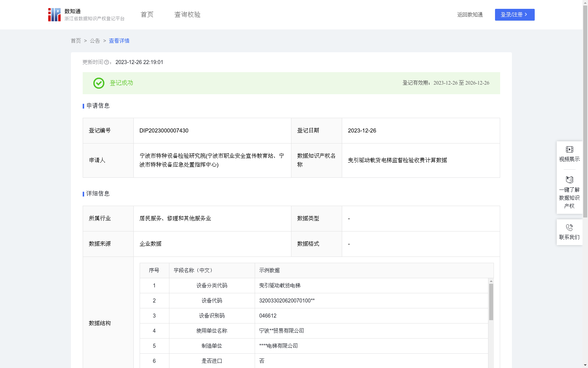Click sample value 046612
This screenshot has height=368, width=588.
(268, 316)
